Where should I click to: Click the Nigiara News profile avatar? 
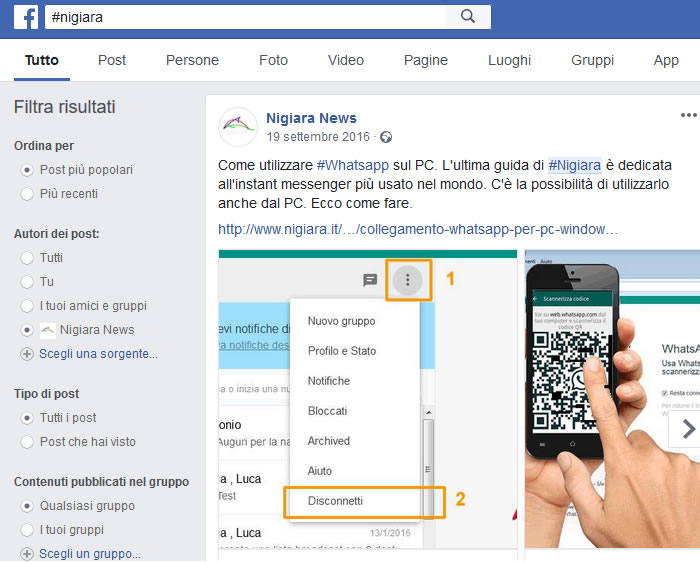click(238, 127)
